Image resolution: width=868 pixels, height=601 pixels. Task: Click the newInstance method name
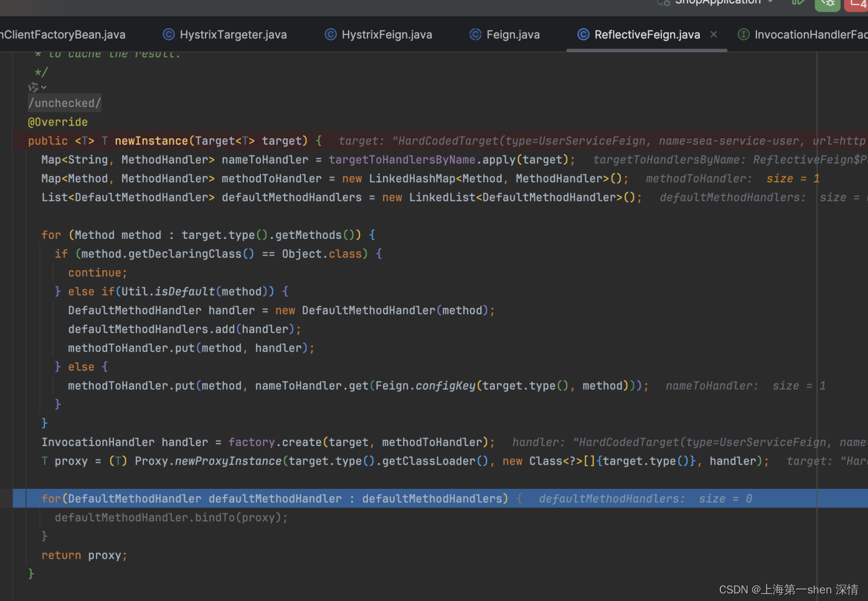[x=151, y=141]
